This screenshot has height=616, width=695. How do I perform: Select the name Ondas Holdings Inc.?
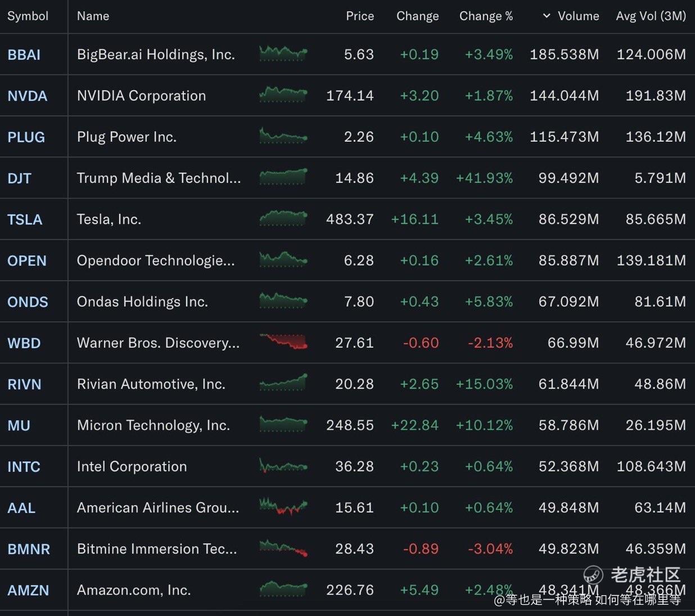pos(142,302)
